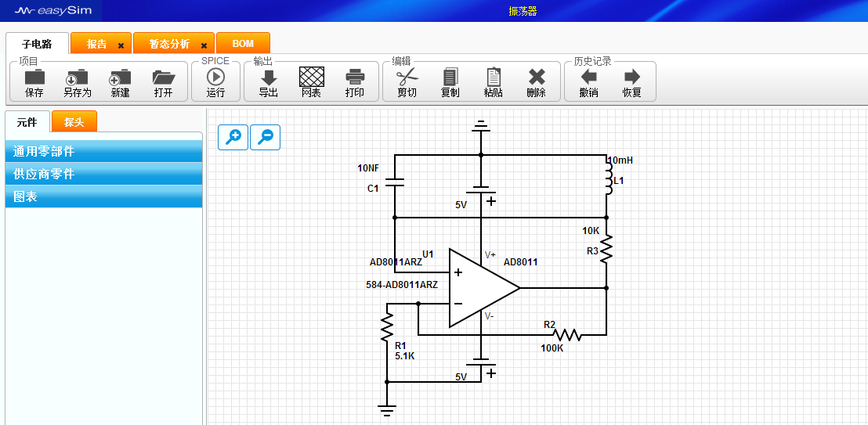Viewport: 868px width, 425px height.
Task: Zoom out on the schematic canvas
Action: coord(265,137)
